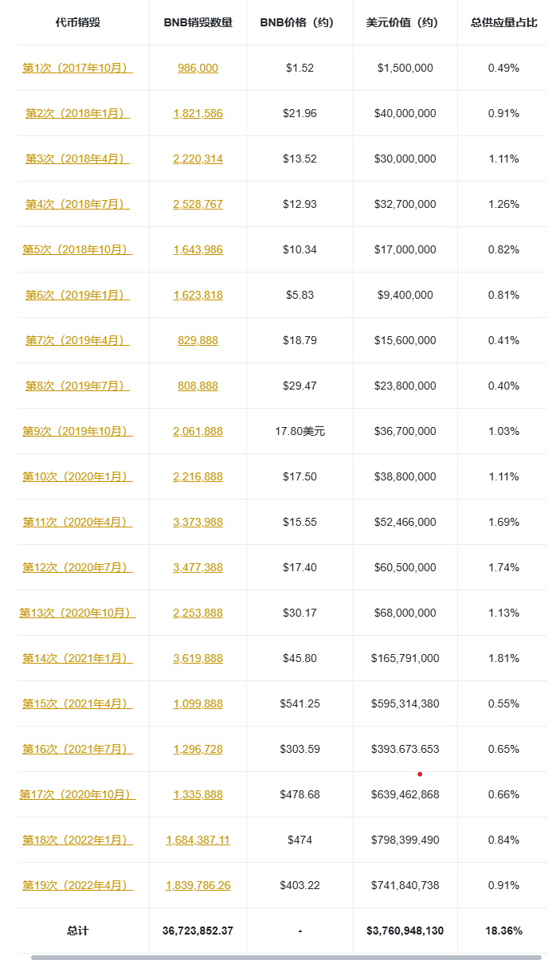Click the 2,061,888 burn amount link

click(x=198, y=431)
